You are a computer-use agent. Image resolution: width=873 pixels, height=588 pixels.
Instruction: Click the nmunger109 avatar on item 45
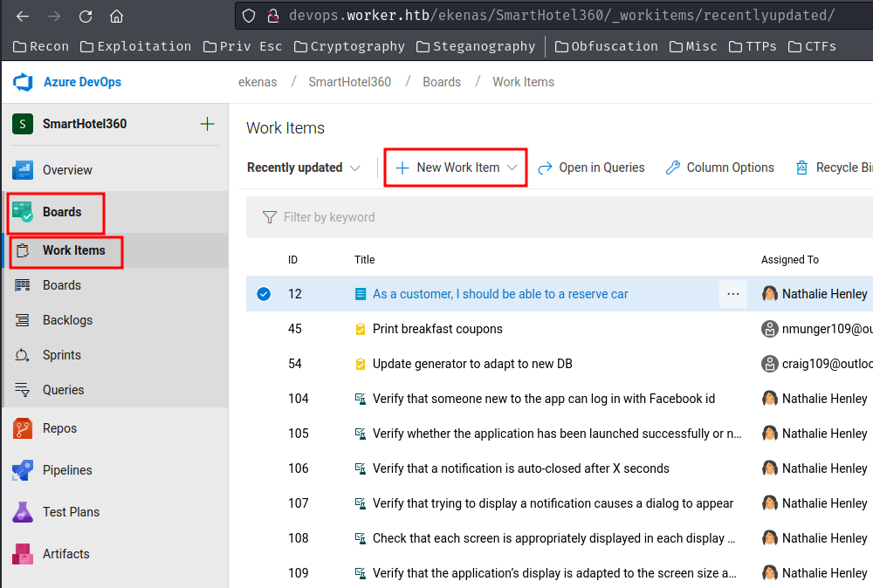pyautogui.click(x=769, y=329)
